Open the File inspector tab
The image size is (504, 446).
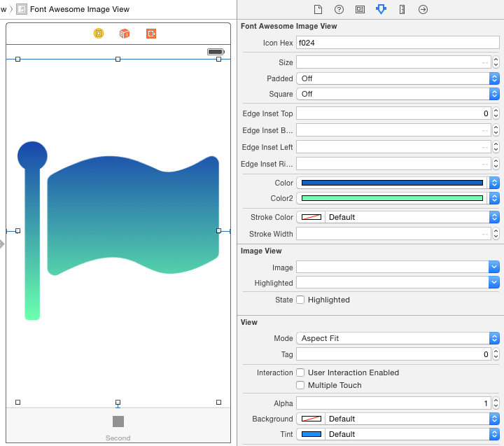click(x=318, y=9)
